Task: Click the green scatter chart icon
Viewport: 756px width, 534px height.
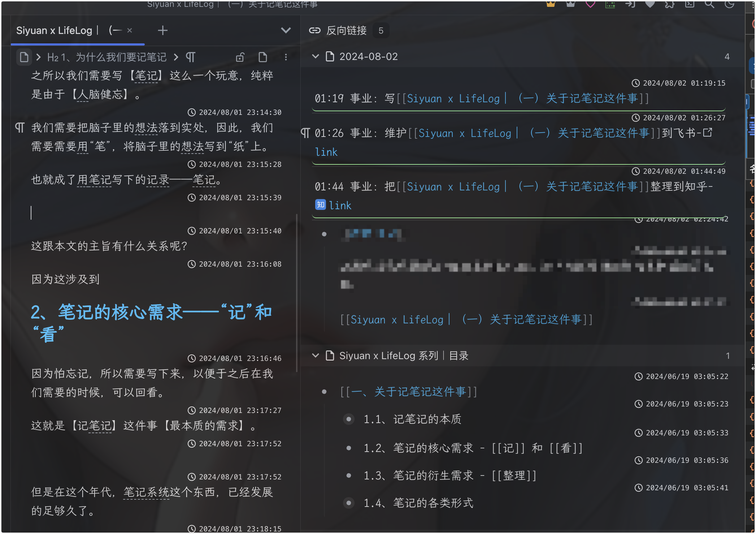Action: coord(610,4)
